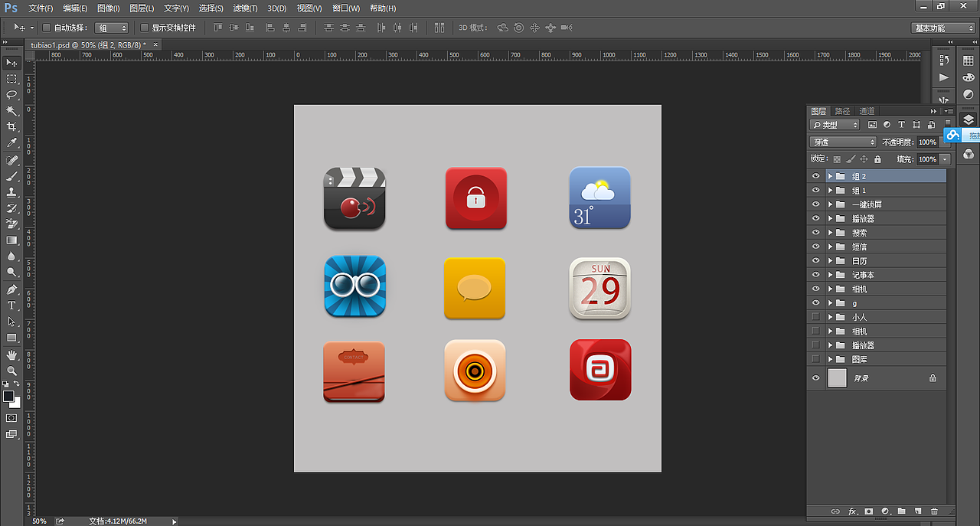
Task: Toggle Quick Mask mode
Action: tap(11, 418)
